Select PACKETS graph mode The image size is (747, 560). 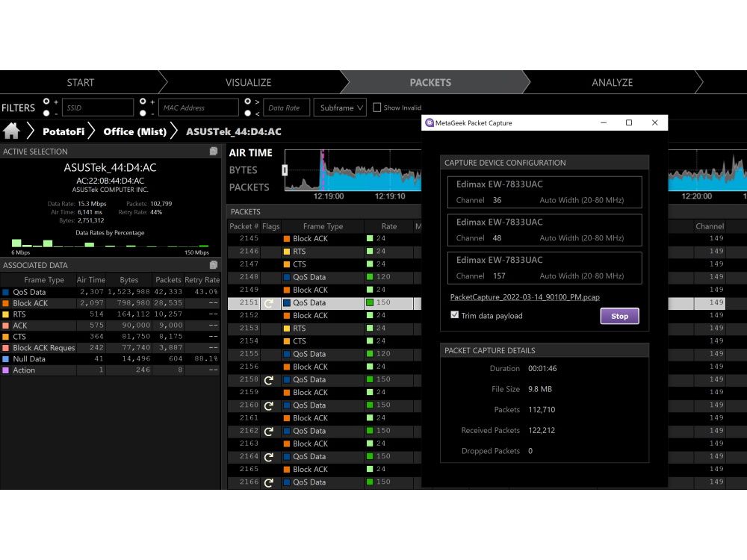pyautogui.click(x=249, y=187)
